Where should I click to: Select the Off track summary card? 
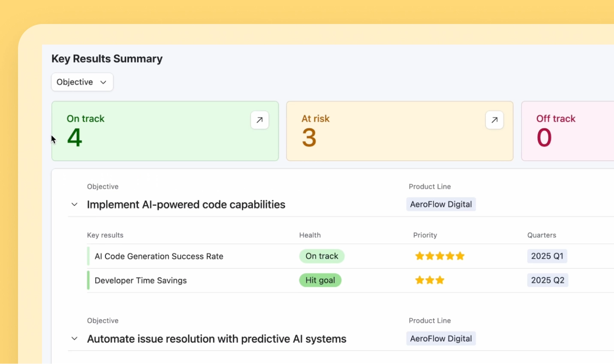coord(568,131)
